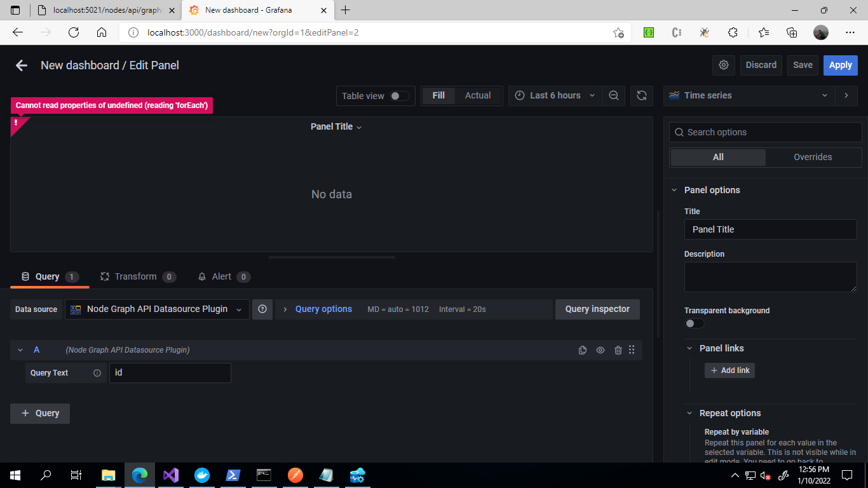Open the browser tab actions menu icon

point(15,10)
